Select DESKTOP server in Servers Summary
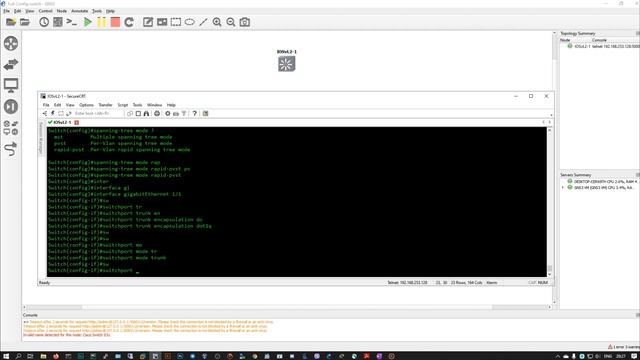Screen dimensions: 640x360 tap(602, 181)
